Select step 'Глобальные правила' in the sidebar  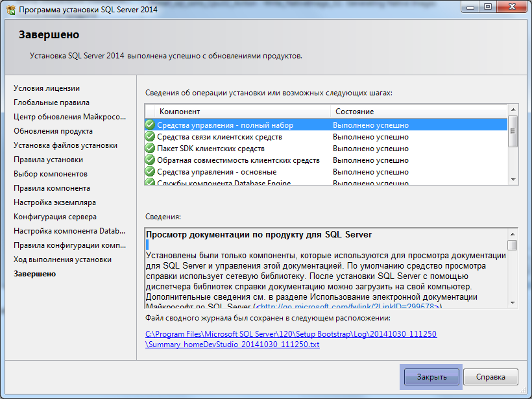[x=51, y=103]
